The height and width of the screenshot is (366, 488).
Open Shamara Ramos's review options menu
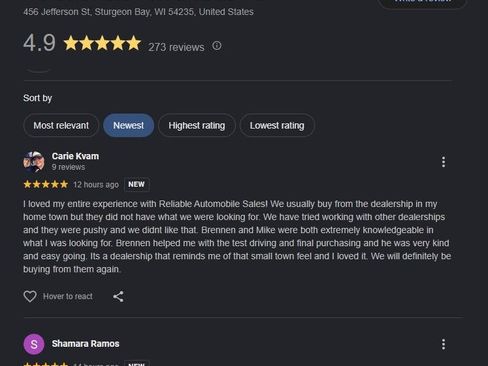click(x=443, y=344)
